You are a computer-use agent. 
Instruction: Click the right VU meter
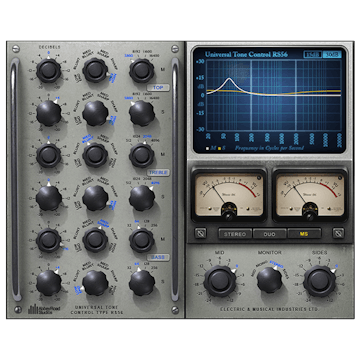pos(310,196)
